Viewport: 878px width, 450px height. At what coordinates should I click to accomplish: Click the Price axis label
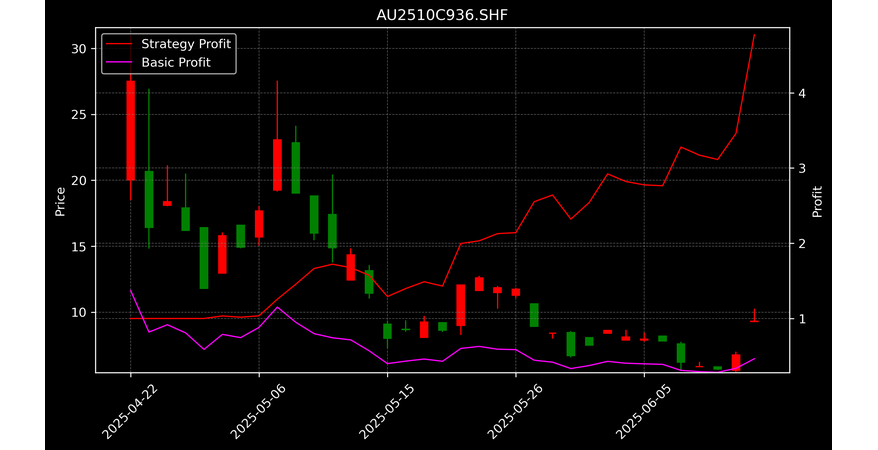click(60, 202)
